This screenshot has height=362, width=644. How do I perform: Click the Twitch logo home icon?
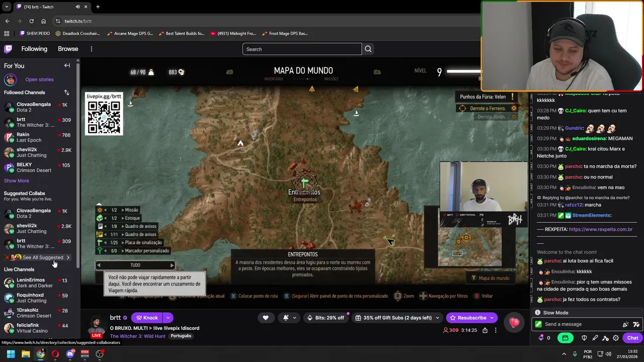[8, 49]
